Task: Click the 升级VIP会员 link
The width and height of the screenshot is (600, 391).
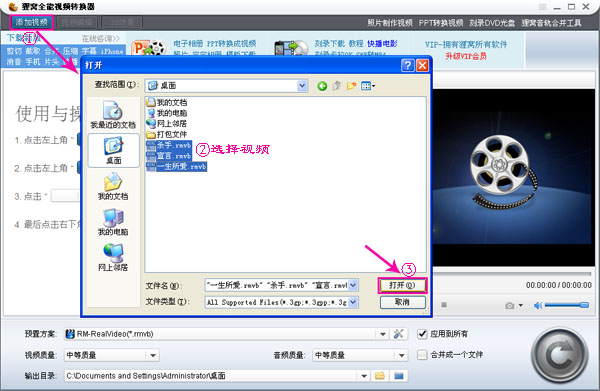Action: [x=466, y=56]
